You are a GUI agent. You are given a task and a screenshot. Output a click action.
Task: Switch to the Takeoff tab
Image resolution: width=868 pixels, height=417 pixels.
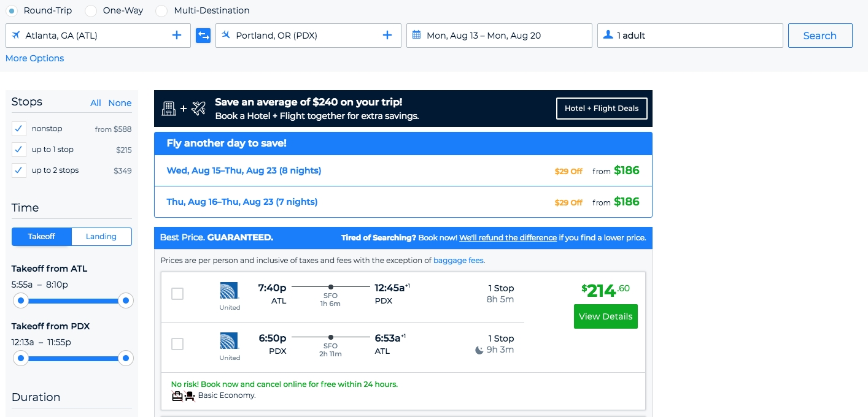click(42, 237)
